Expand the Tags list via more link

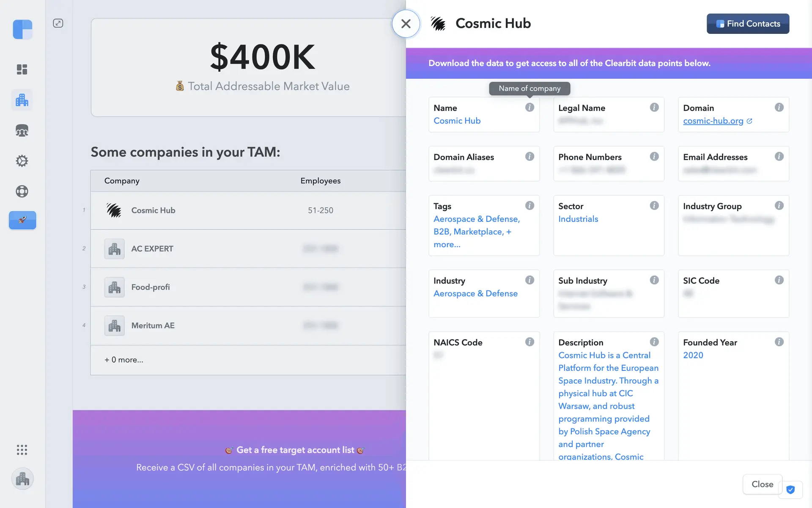point(447,245)
